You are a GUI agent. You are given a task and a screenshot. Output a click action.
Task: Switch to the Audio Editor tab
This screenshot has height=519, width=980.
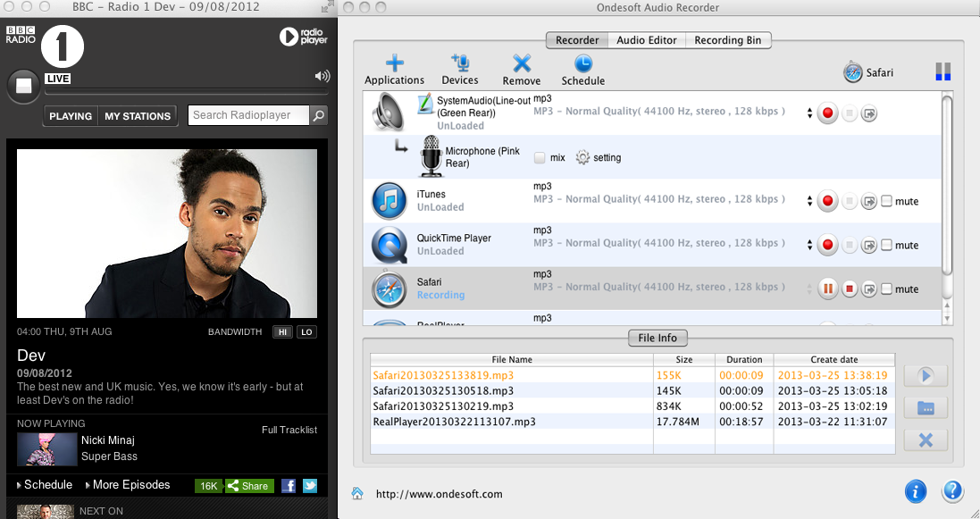tap(646, 40)
